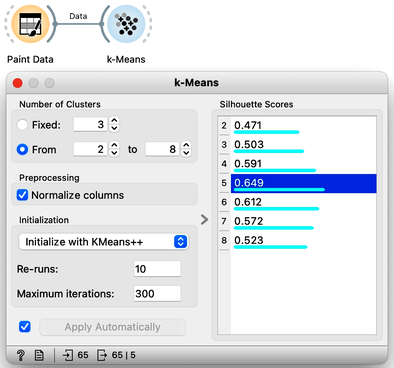The image size is (394, 368).
Task: Select the 6 clusters row scoring 0.612
Action: [298, 202]
